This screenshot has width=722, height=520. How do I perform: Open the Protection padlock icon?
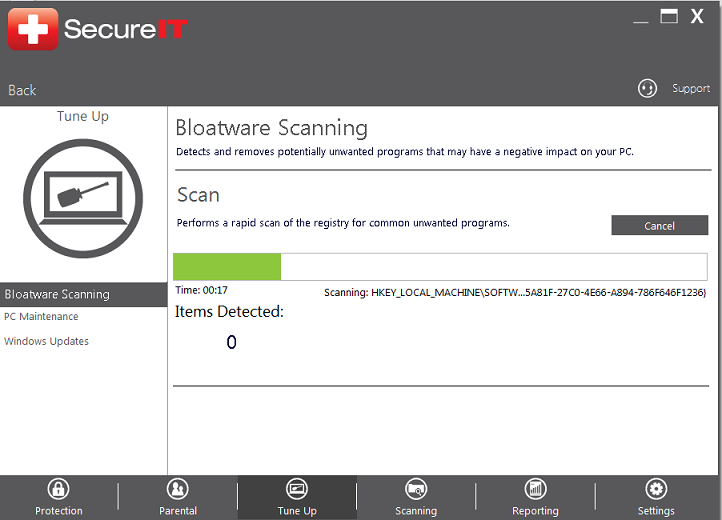tap(58, 489)
